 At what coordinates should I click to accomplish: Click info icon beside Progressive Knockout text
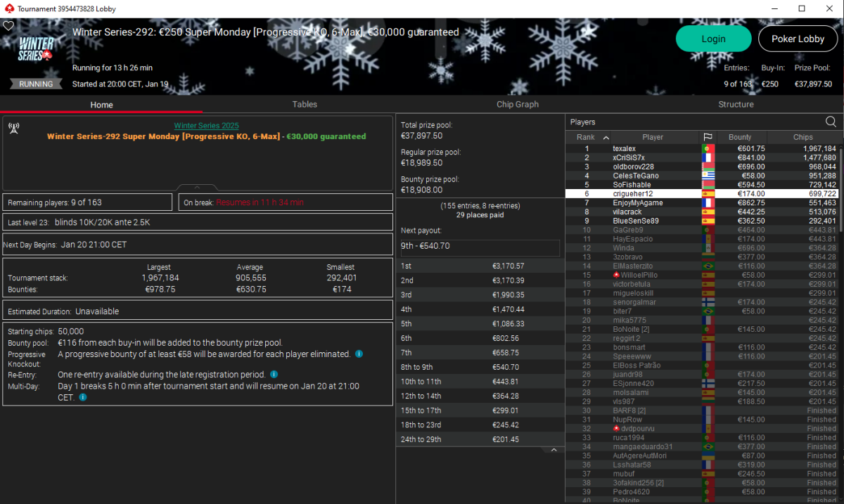coord(359,354)
